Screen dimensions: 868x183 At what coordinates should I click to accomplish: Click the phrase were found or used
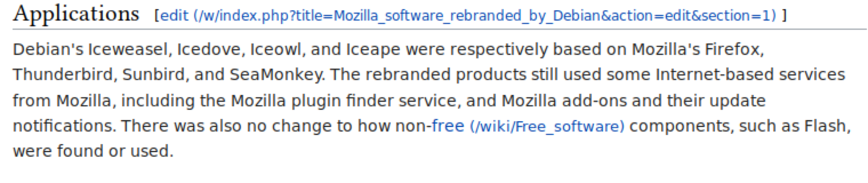point(93,151)
